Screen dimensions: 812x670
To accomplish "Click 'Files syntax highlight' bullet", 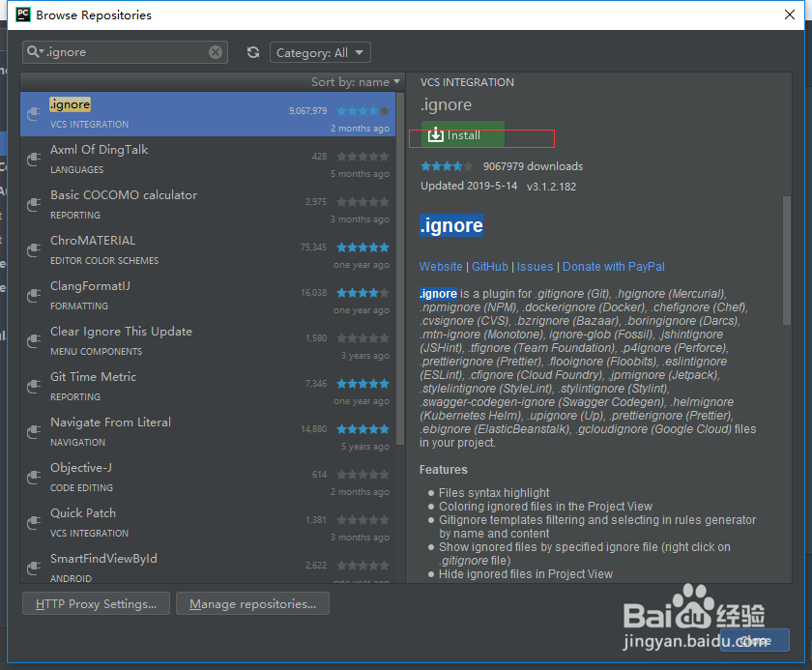I will (494, 493).
